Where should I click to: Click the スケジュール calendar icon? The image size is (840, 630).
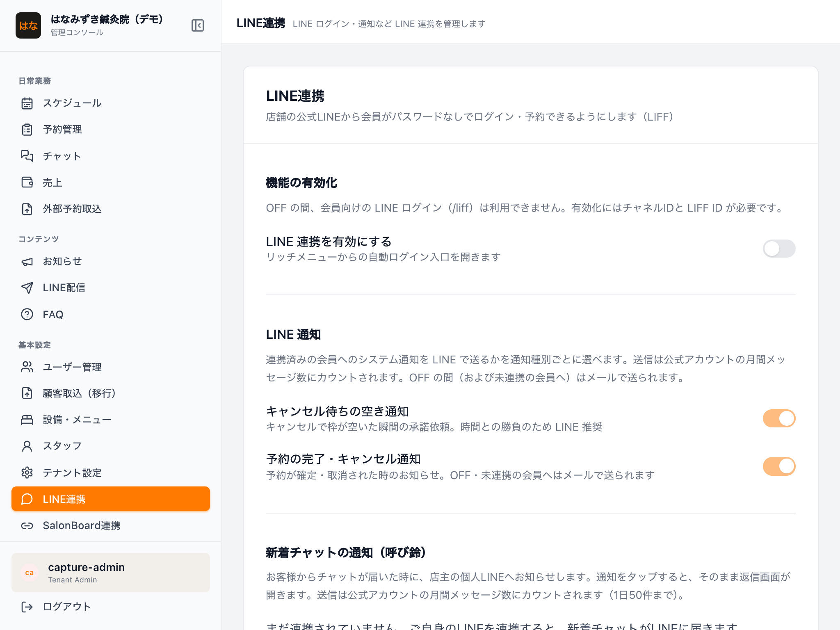click(27, 103)
